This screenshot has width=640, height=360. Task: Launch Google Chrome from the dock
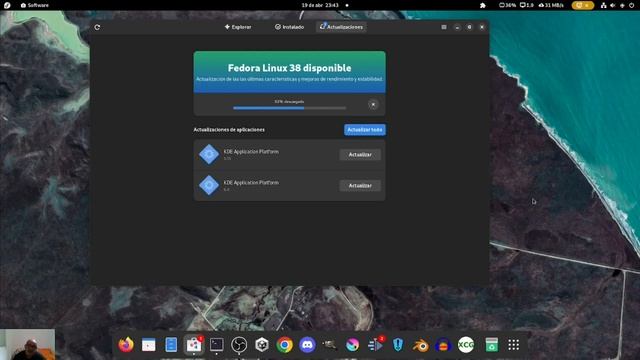tap(284, 345)
